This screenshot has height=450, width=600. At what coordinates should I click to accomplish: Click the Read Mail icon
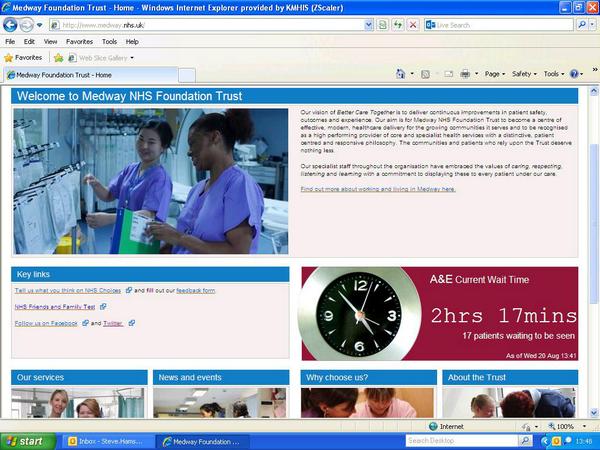(x=448, y=74)
